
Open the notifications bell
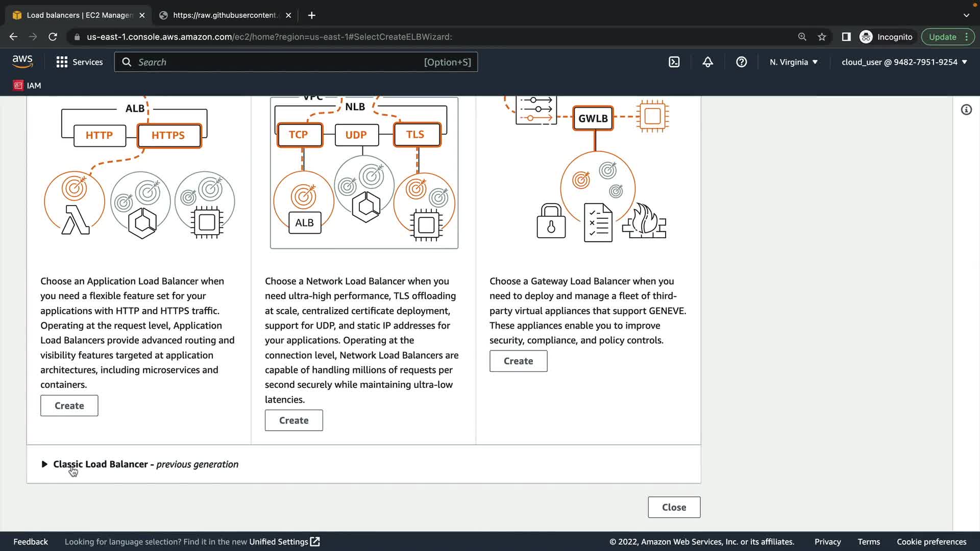point(707,62)
